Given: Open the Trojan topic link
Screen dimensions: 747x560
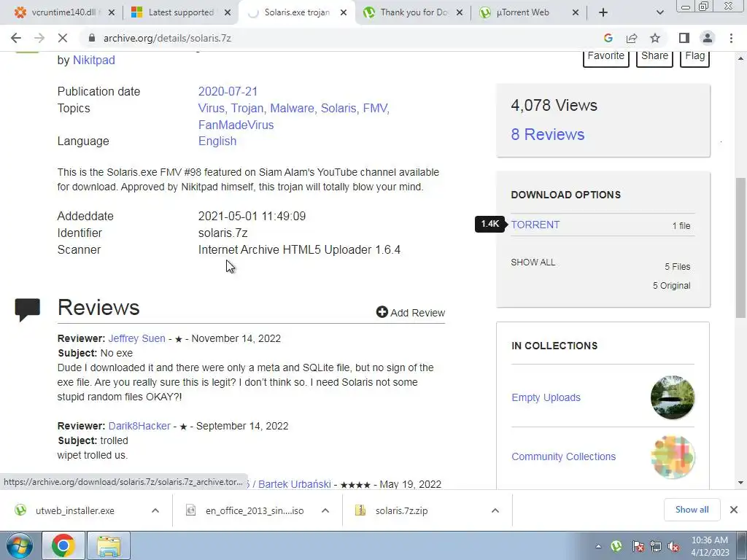Looking at the screenshot, I should point(249,108).
